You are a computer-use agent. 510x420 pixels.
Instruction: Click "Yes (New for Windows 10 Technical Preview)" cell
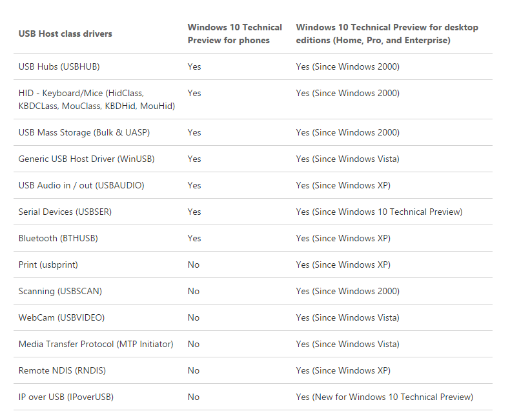385,397
